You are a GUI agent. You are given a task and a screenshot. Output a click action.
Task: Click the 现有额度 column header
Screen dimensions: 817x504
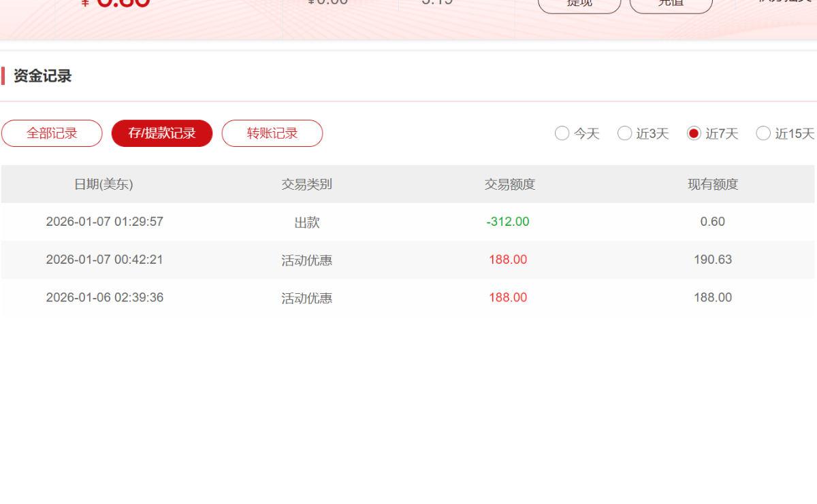click(x=713, y=184)
